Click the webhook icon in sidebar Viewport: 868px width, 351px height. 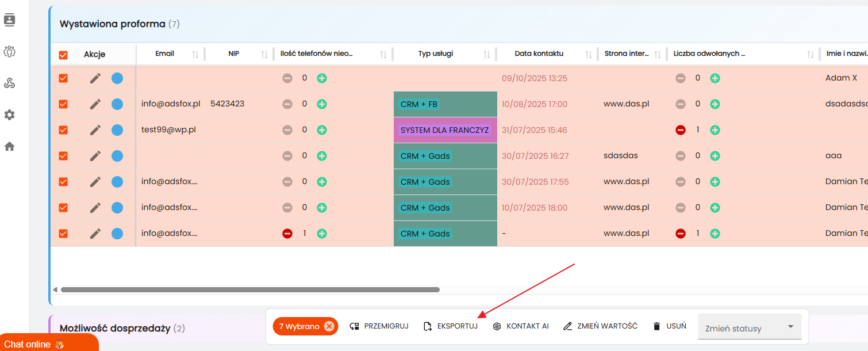(x=9, y=83)
